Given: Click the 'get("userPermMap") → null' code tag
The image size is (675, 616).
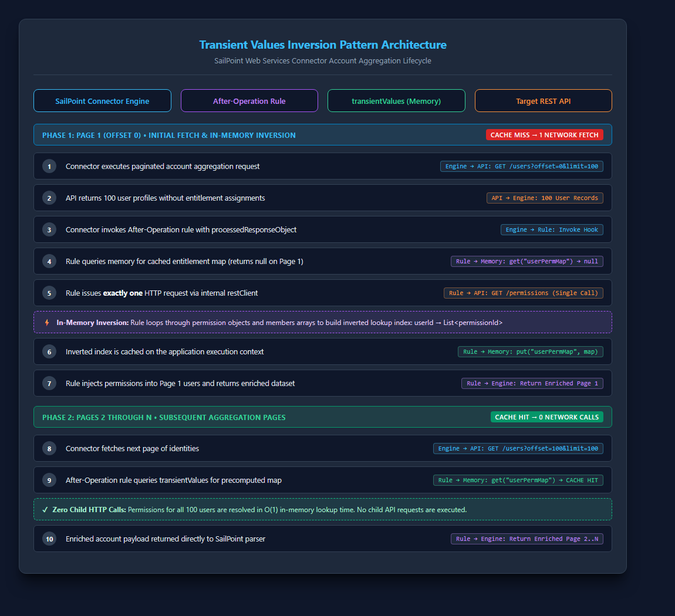Looking at the screenshot, I should click(527, 262).
